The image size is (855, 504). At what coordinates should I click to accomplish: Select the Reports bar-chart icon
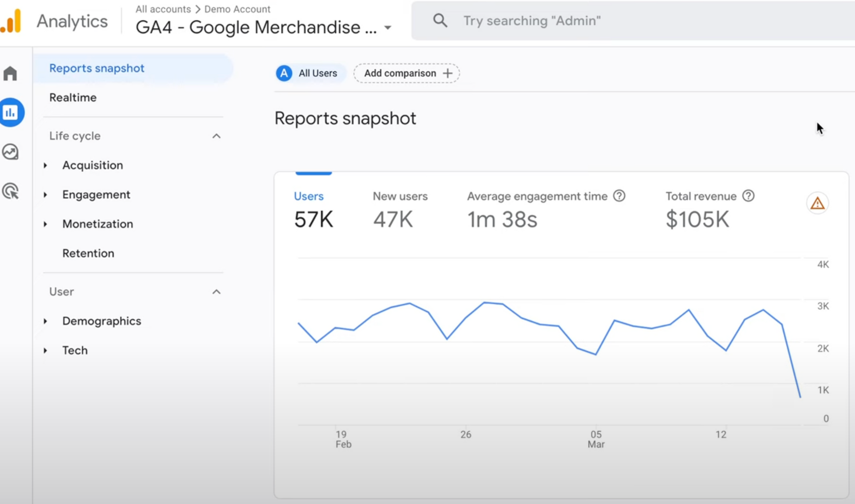[10, 112]
